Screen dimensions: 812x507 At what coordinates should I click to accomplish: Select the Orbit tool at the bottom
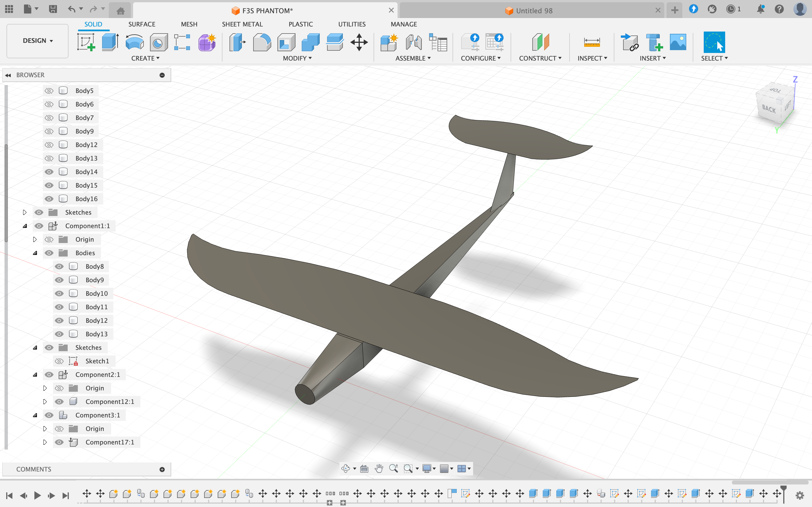coord(346,468)
